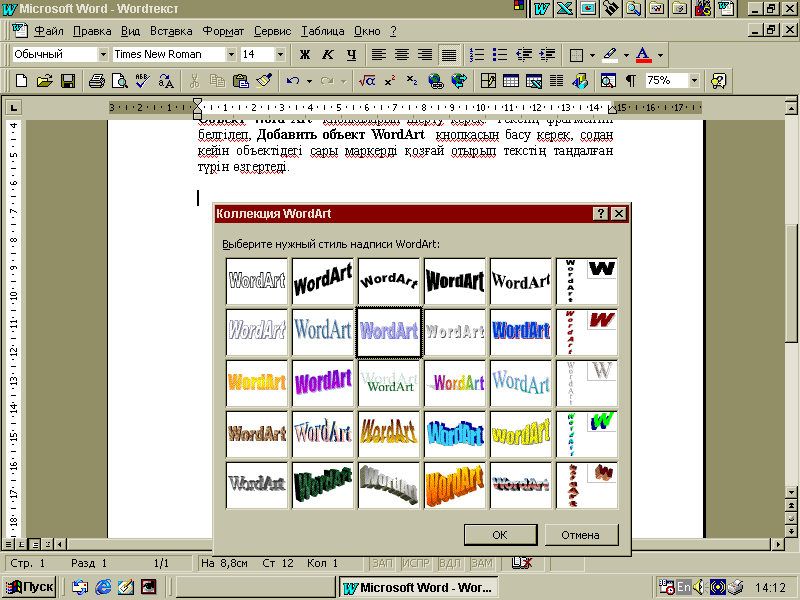The width and height of the screenshot is (800, 600).
Task: Click Microsoft Word taskbar button
Action: [418, 588]
